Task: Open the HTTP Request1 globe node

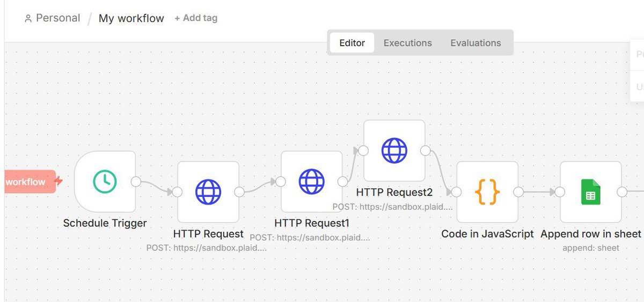Action: 312,181
